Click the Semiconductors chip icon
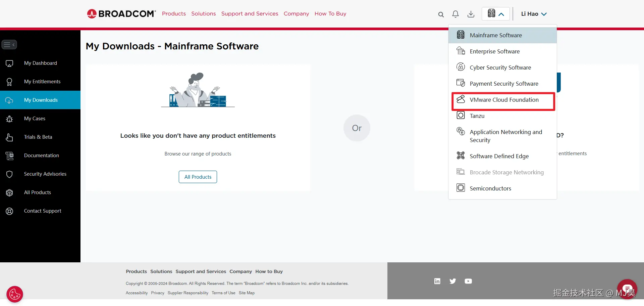644x306 pixels. [x=461, y=188]
